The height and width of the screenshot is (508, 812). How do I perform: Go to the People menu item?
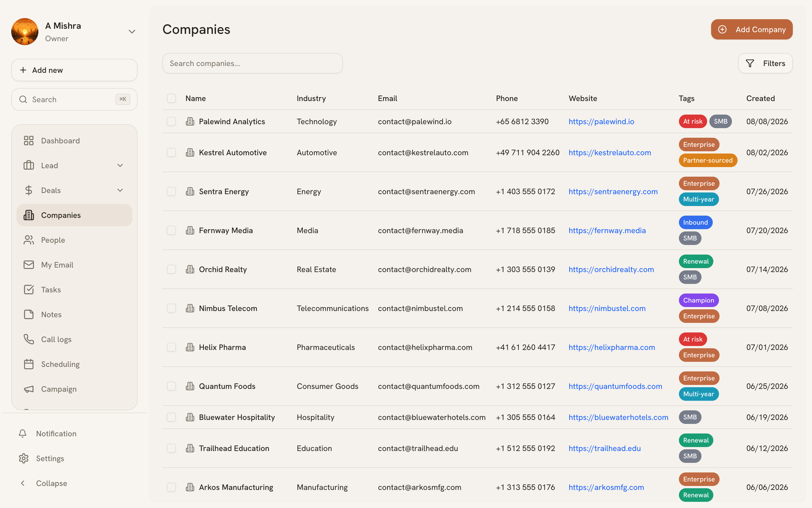tap(74, 240)
